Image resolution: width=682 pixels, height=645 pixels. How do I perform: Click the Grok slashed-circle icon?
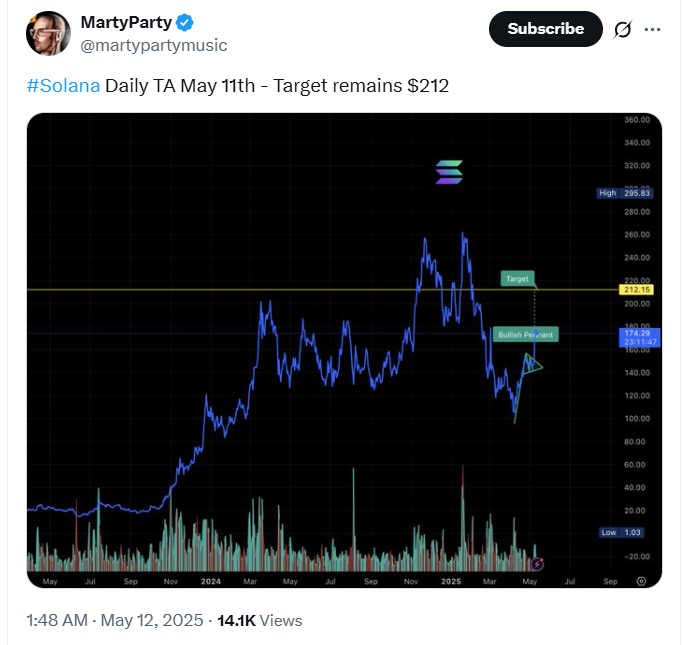[x=622, y=29]
